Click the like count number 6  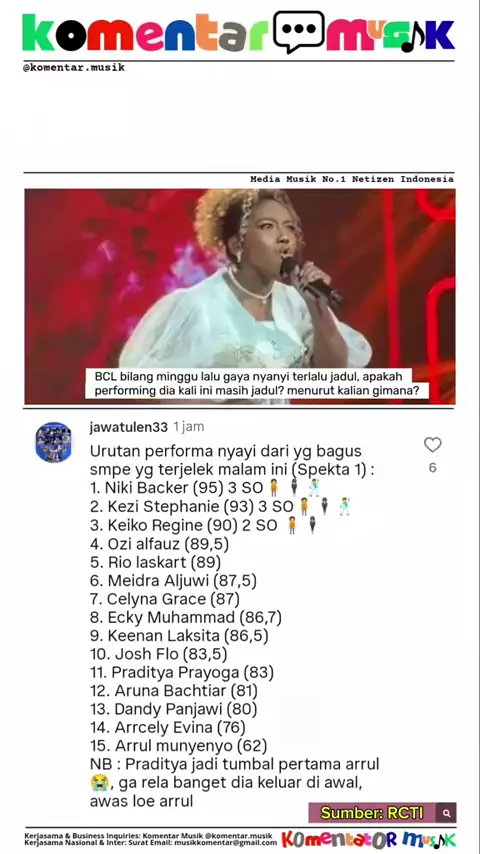(x=432, y=468)
